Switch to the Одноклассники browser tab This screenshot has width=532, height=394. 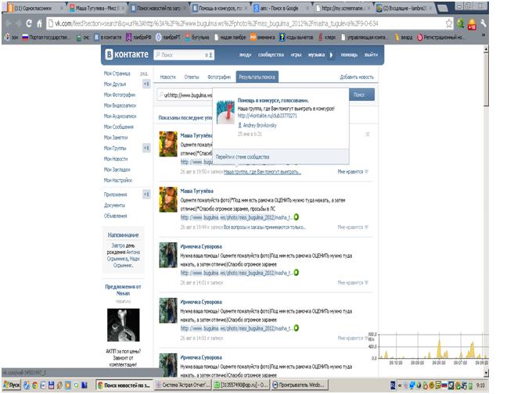click(34, 8)
